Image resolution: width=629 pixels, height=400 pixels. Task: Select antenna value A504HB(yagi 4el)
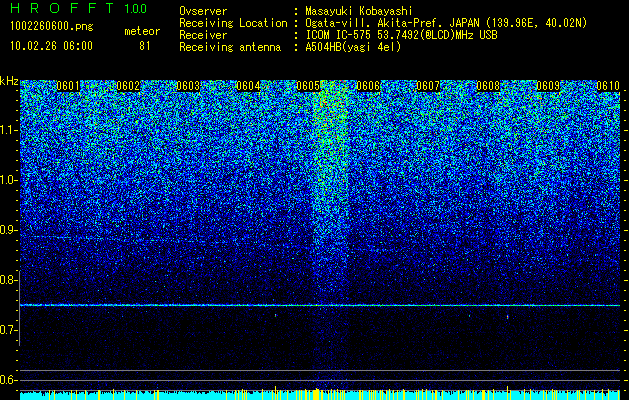[x=353, y=47]
